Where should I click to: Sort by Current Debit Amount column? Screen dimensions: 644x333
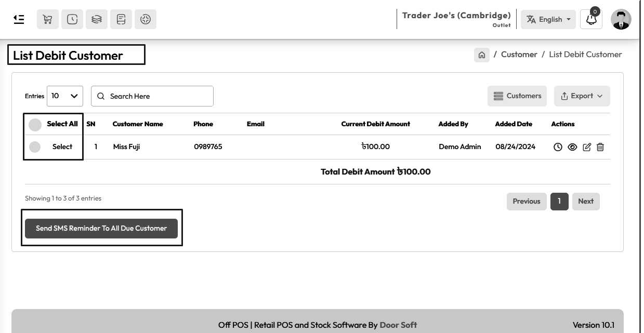tap(376, 124)
